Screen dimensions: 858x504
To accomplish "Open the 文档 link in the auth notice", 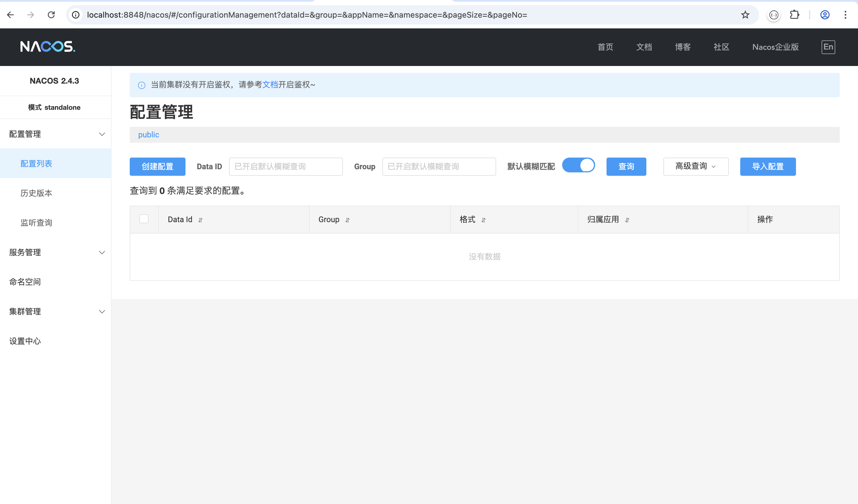I will (x=270, y=84).
